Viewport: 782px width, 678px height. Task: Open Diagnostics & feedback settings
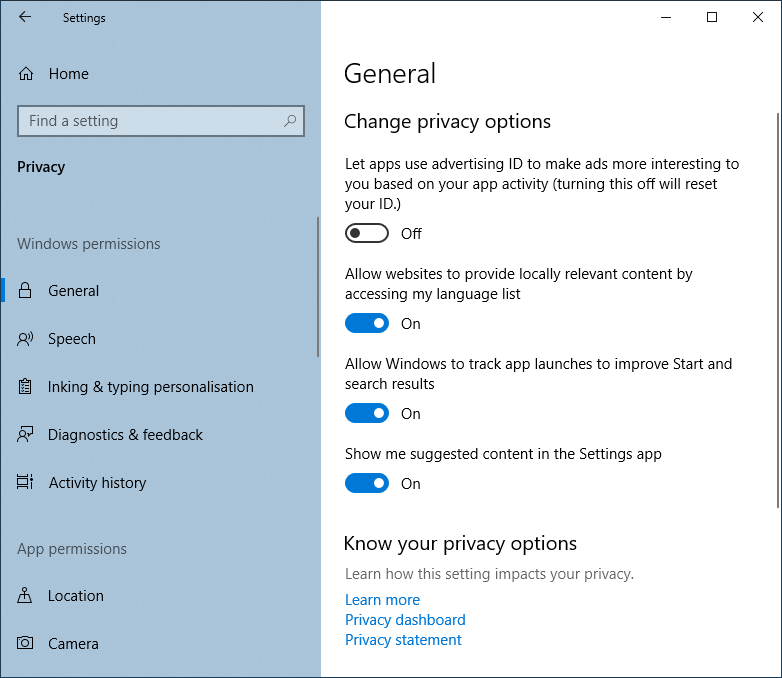[159, 435]
